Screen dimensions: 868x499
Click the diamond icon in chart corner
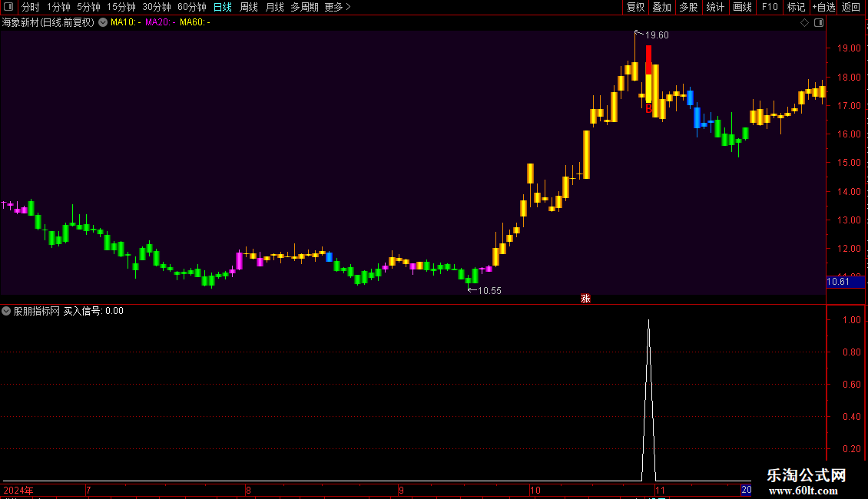[805, 23]
